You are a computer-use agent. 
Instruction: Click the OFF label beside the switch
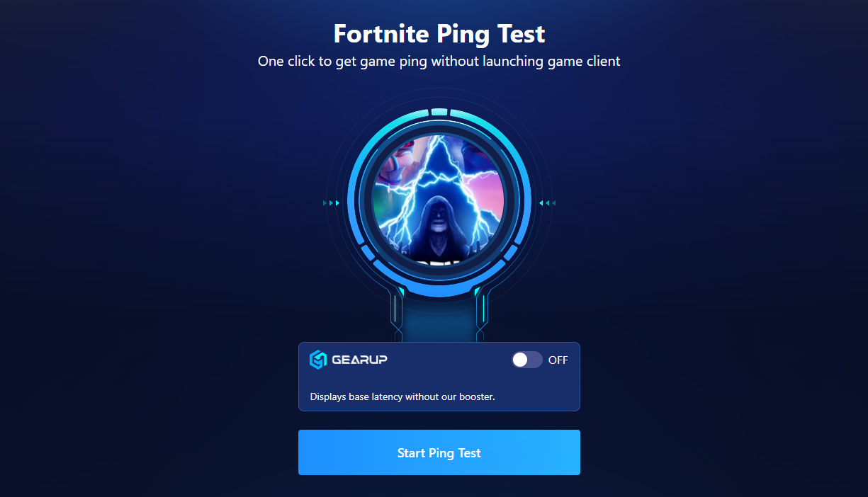tap(558, 360)
